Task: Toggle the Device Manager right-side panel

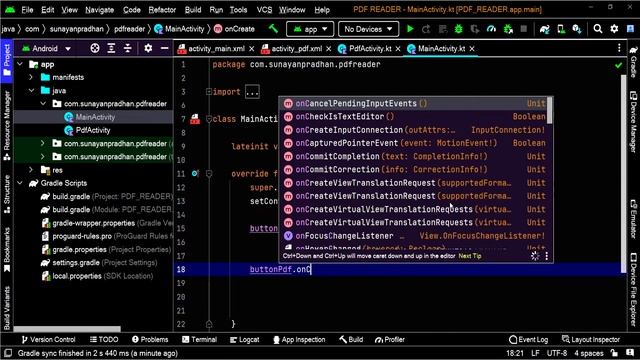Action: 633,122
